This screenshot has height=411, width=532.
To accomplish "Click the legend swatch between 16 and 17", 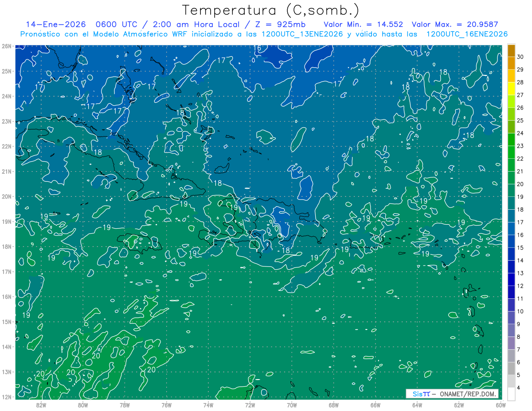I will tap(511, 228).
